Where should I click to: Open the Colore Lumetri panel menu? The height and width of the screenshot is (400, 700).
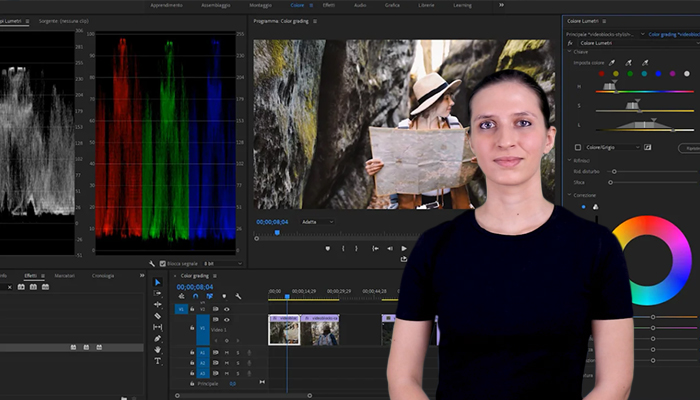point(604,21)
